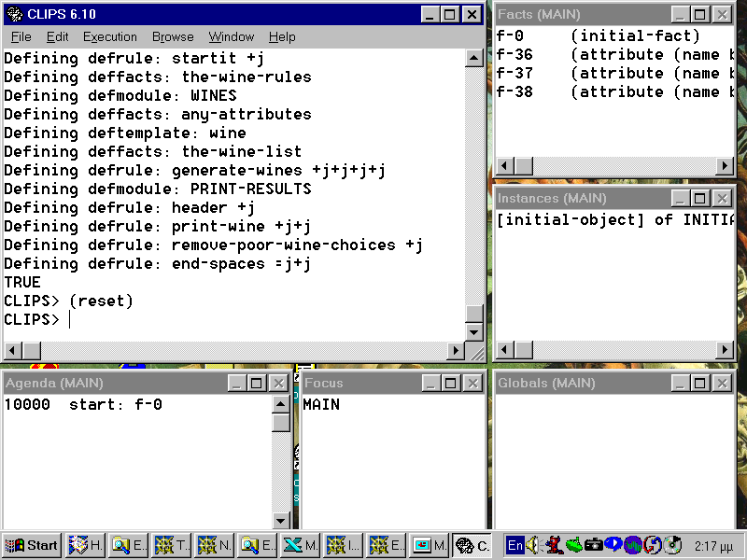Click the Windows Start button

(x=32, y=545)
